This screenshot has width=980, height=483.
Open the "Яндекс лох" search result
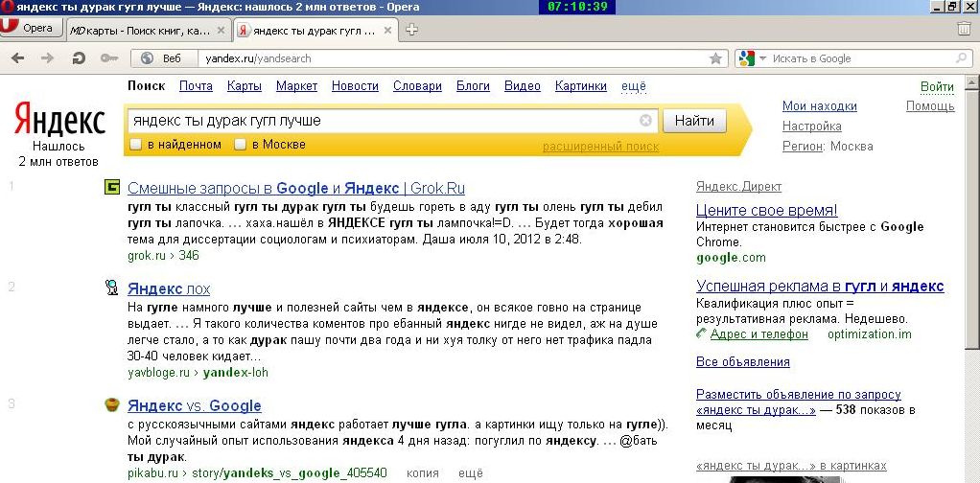pyautogui.click(x=169, y=288)
